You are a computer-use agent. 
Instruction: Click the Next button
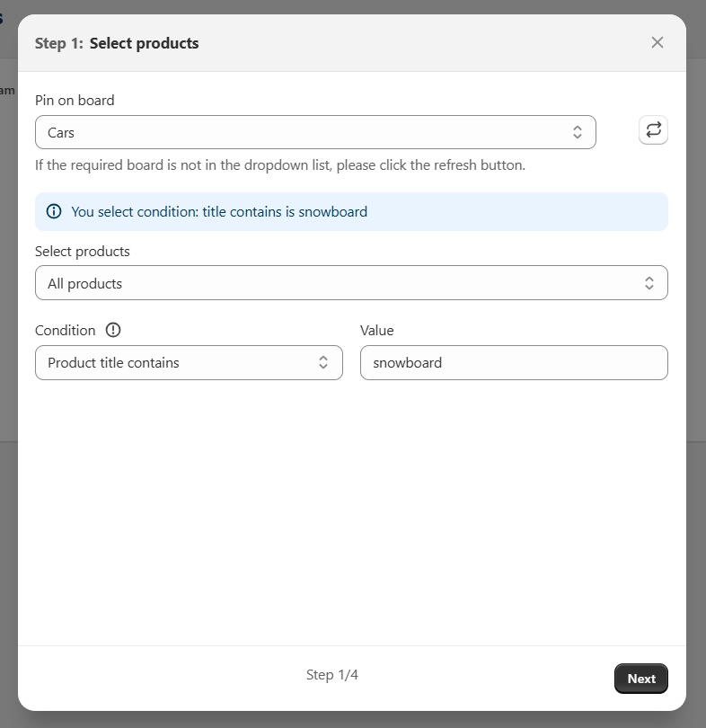tap(641, 679)
